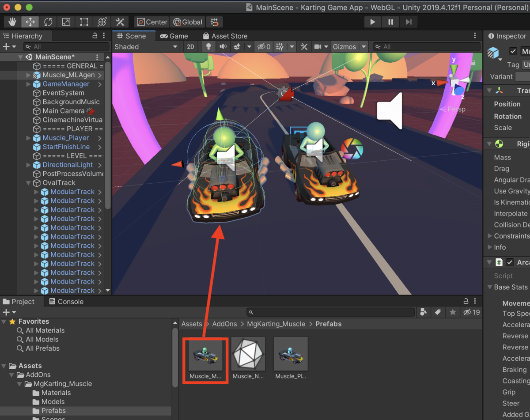Toggle scene grid visibility icon

click(x=279, y=47)
